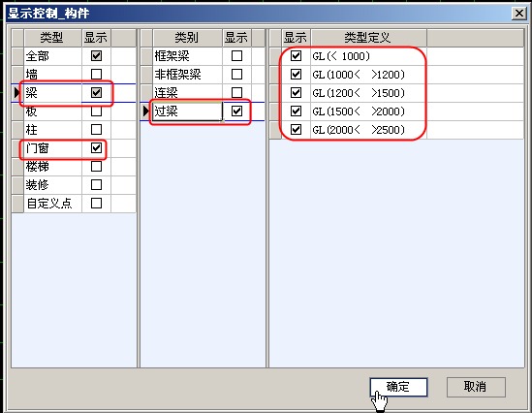This screenshot has height=413, width=532.
Task: Uncheck the 门窗 display checkbox
Action: pyautogui.click(x=96, y=147)
